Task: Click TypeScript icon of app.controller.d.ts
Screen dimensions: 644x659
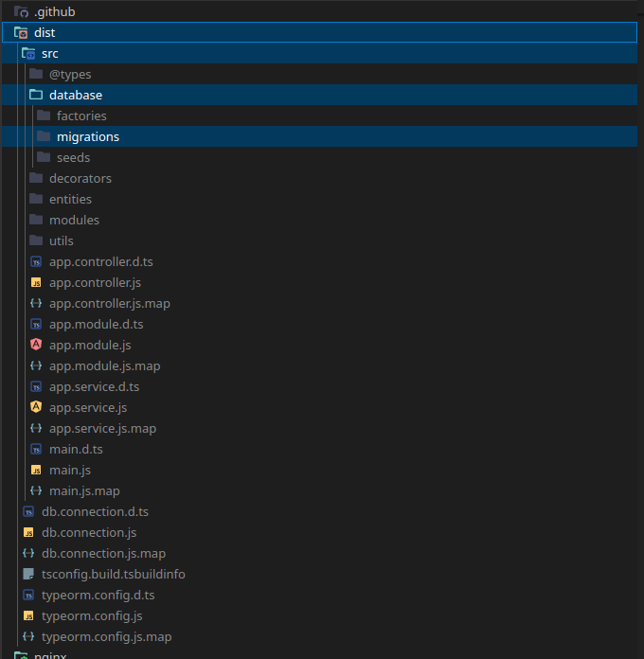Action: pyautogui.click(x=36, y=262)
